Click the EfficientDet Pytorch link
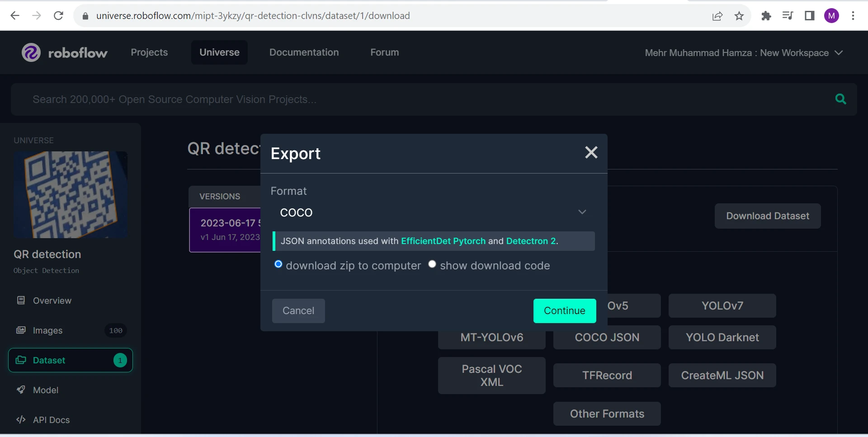Image resolution: width=868 pixels, height=437 pixels. 443,241
